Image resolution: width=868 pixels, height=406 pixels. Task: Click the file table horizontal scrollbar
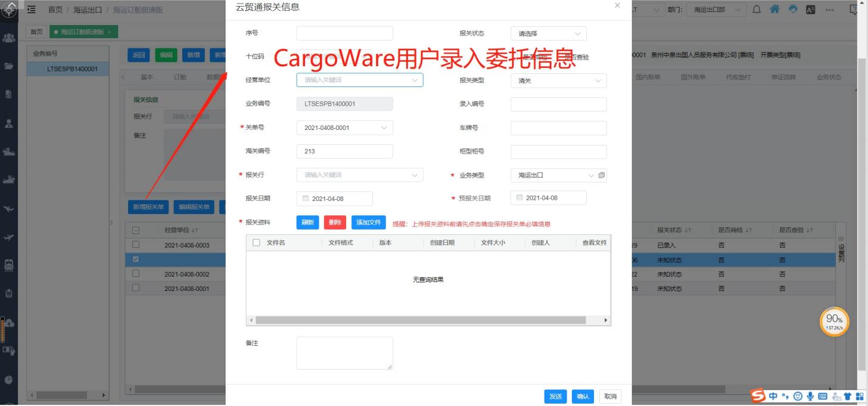pyautogui.click(x=421, y=320)
